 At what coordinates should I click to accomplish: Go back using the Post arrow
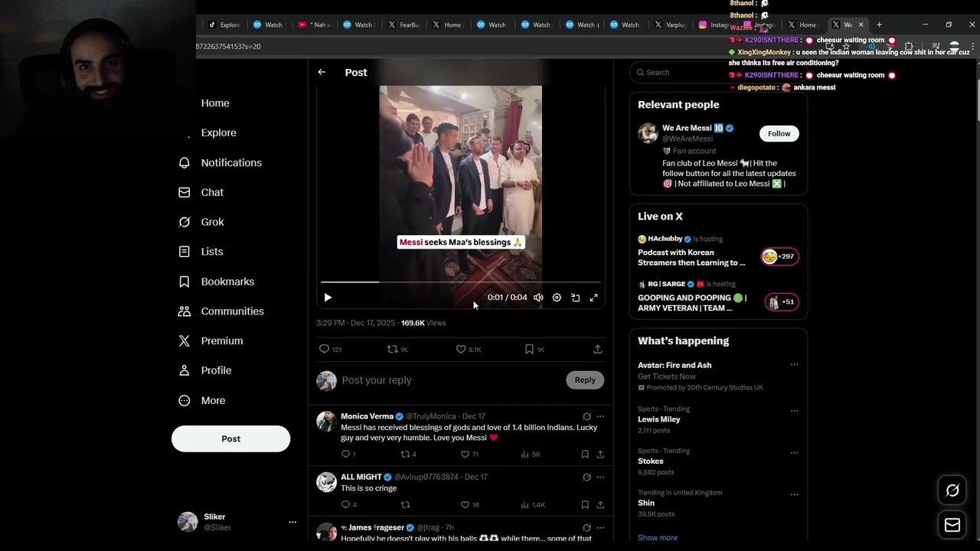pos(322,72)
